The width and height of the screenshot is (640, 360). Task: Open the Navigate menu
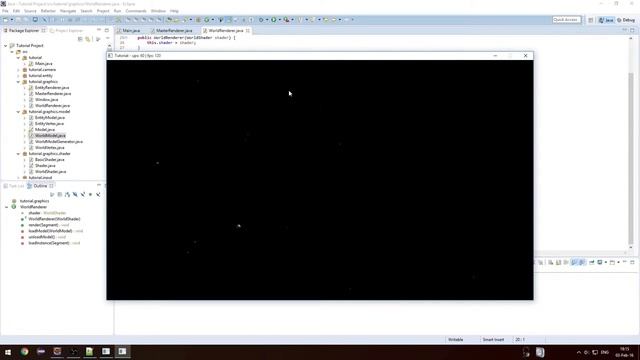(68, 11)
